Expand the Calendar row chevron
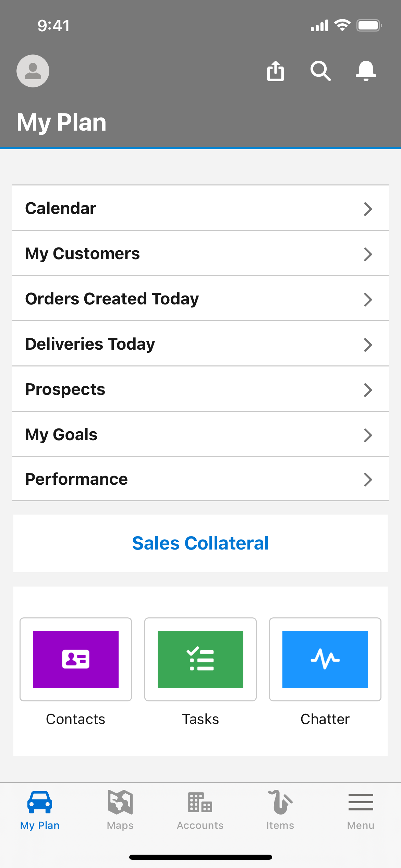 (368, 209)
